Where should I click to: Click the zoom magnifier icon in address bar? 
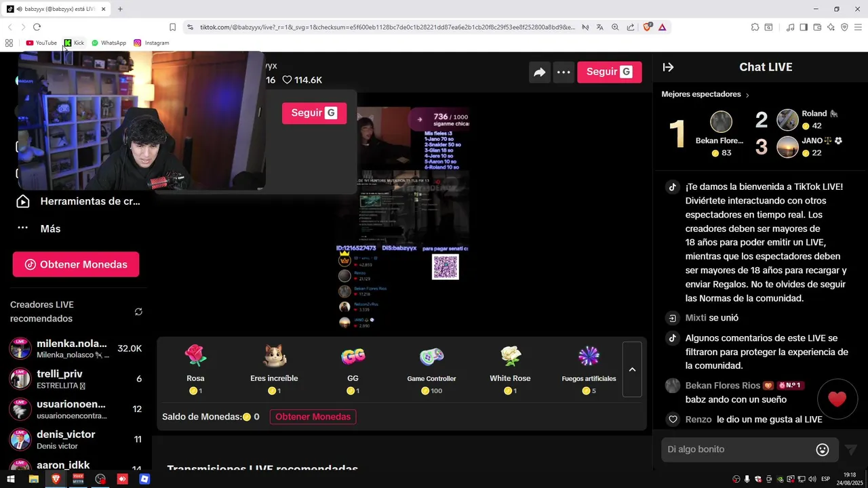coord(615,27)
